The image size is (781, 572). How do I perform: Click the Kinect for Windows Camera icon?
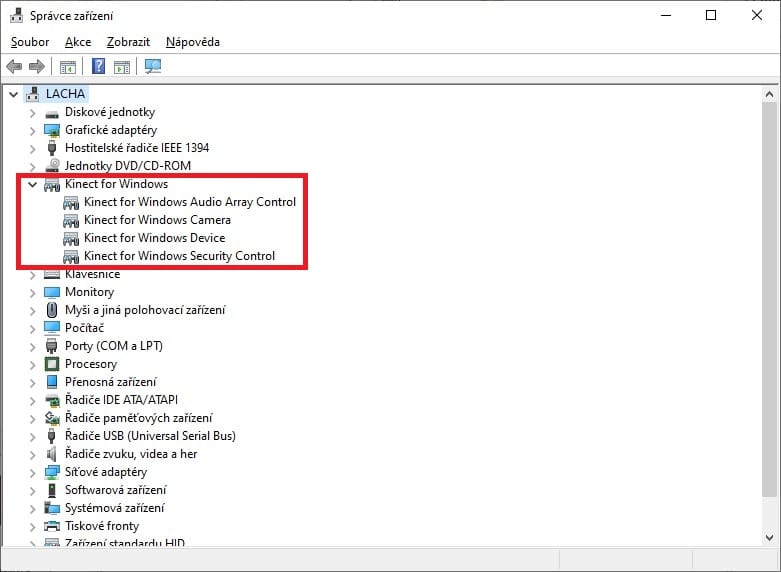click(71, 220)
